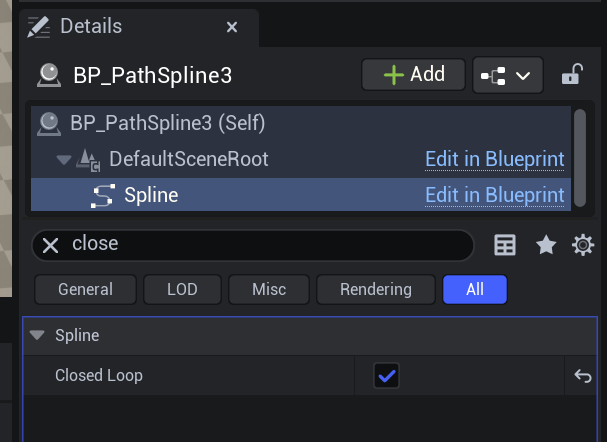Viewport: 607px width, 442px height.
Task: Clear the search field text
Action: 51,245
